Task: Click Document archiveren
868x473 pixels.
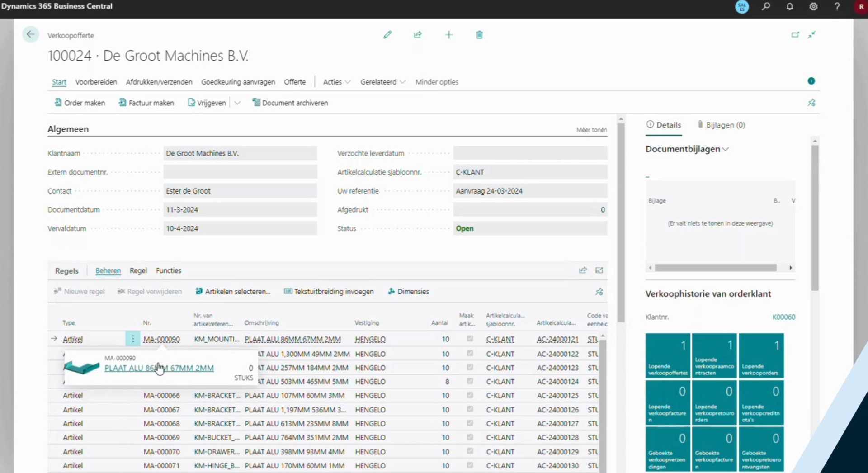Action: click(x=290, y=103)
